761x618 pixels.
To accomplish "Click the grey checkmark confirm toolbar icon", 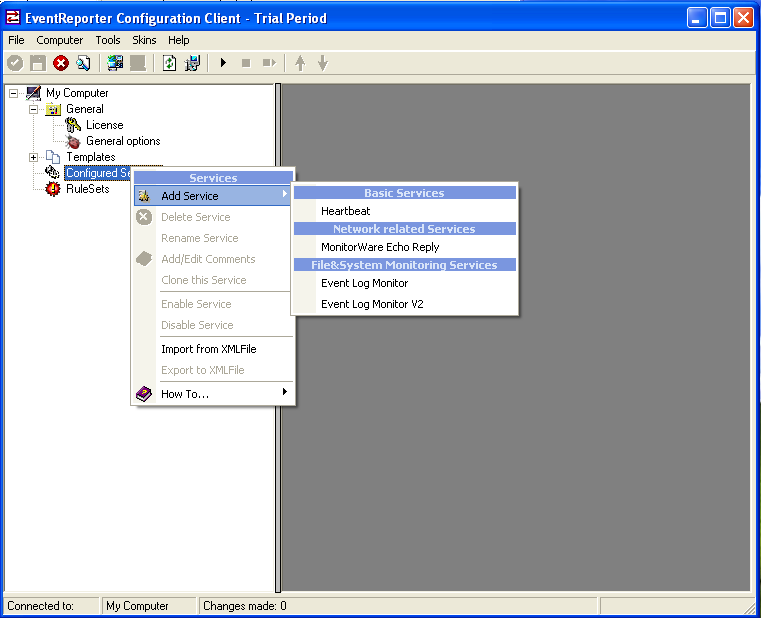I will [x=15, y=63].
